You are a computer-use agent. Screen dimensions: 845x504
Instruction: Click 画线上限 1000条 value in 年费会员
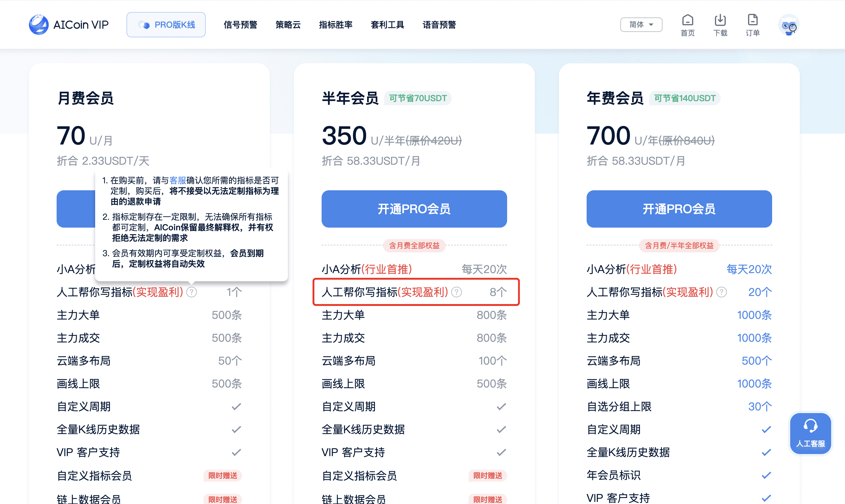coord(754,384)
